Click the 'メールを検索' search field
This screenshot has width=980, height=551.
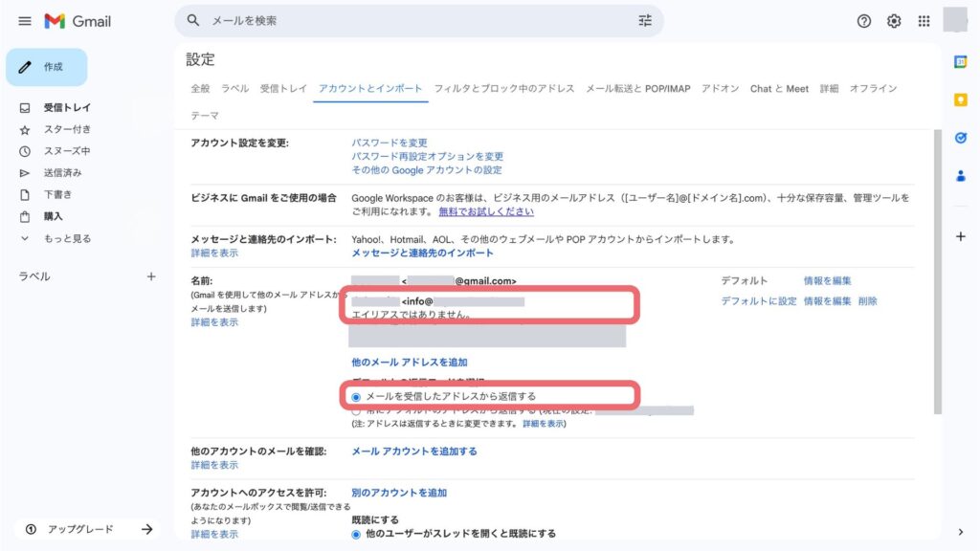(x=402, y=20)
